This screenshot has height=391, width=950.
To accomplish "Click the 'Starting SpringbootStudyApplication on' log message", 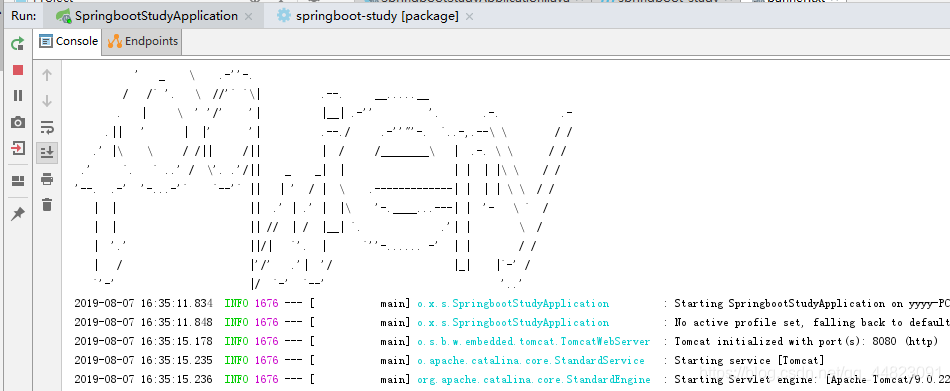I will pyautogui.click(x=811, y=304).
